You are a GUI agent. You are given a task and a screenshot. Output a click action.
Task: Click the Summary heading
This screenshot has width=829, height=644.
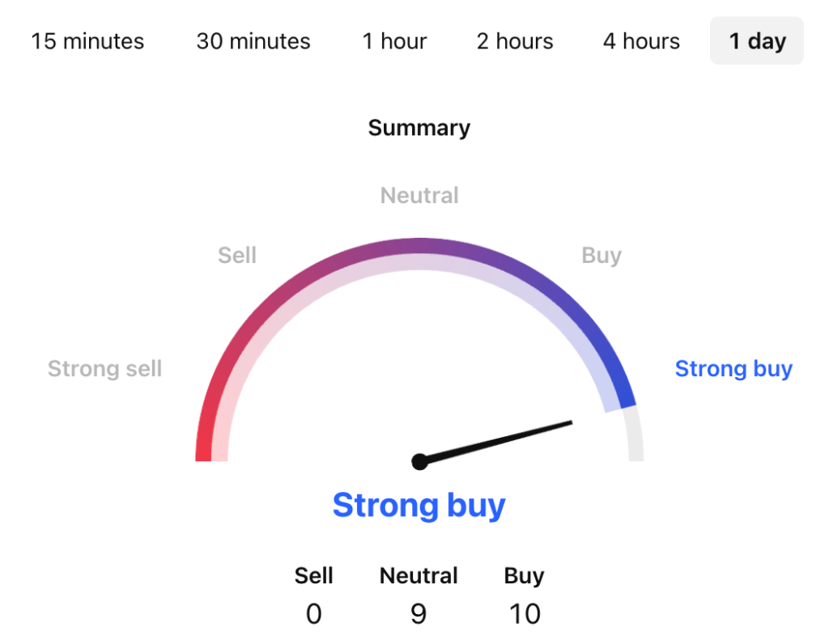[419, 127]
